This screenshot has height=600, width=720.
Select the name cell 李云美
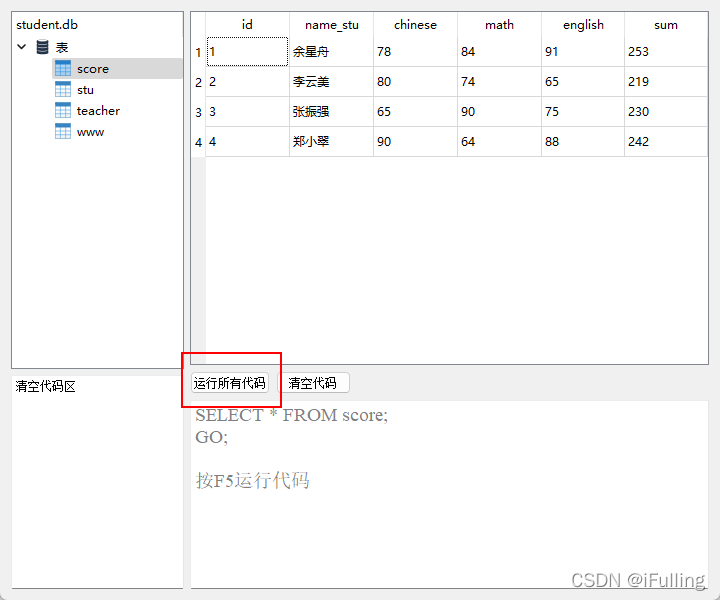point(332,82)
